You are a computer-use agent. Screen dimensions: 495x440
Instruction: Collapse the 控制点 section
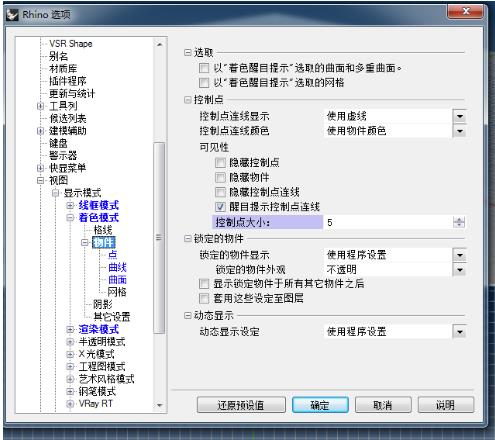188,100
